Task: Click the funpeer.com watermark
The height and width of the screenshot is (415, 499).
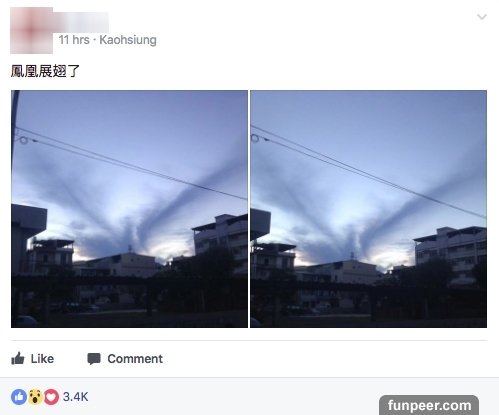Action: click(429, 405)
